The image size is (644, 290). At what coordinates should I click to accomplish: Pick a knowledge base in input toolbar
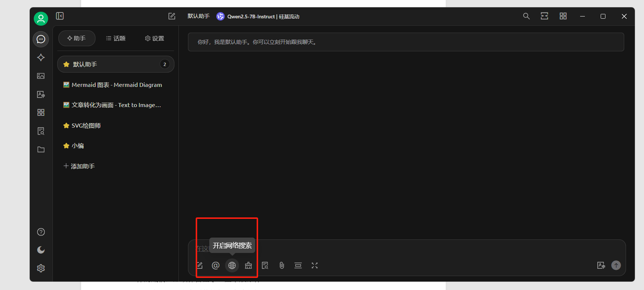(x=265, y=265)
